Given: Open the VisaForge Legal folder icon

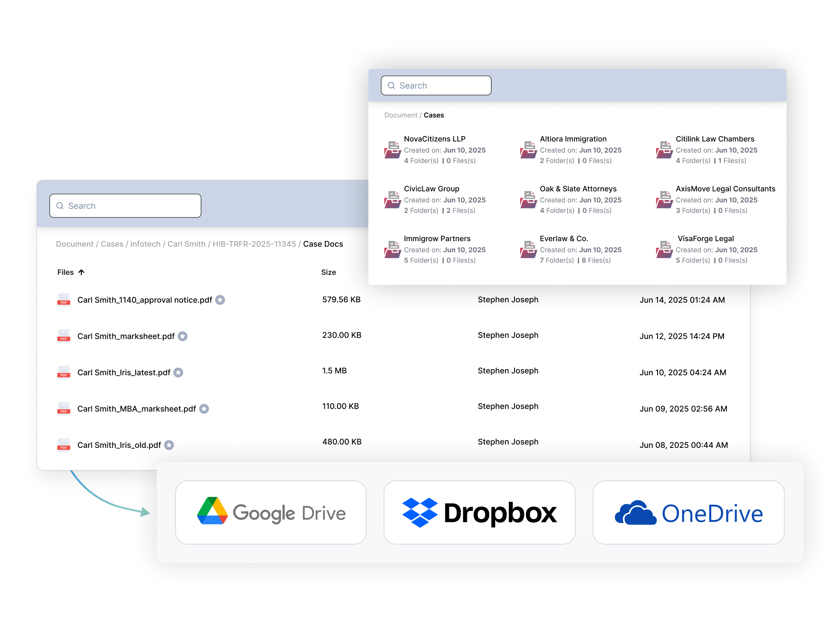Looking at the screenshot, I should [x=665, y=249].
